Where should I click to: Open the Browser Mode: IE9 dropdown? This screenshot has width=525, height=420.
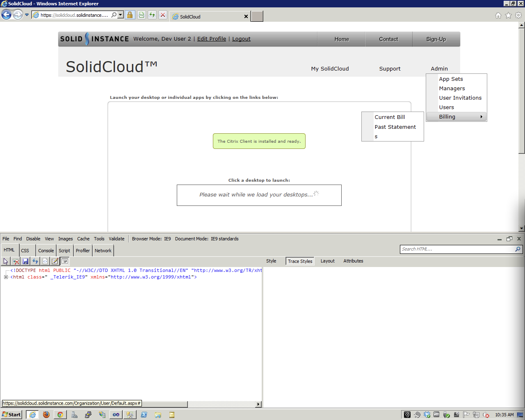click(151, 239)
